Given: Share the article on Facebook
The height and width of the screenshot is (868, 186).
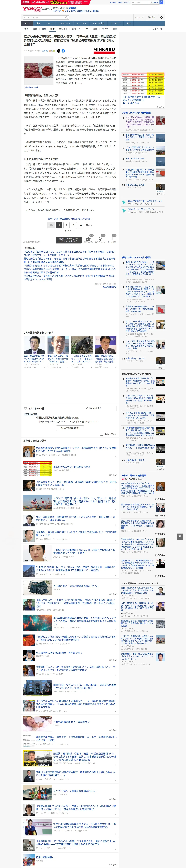Looking at the screenshot, I should (x=63, y=51).
